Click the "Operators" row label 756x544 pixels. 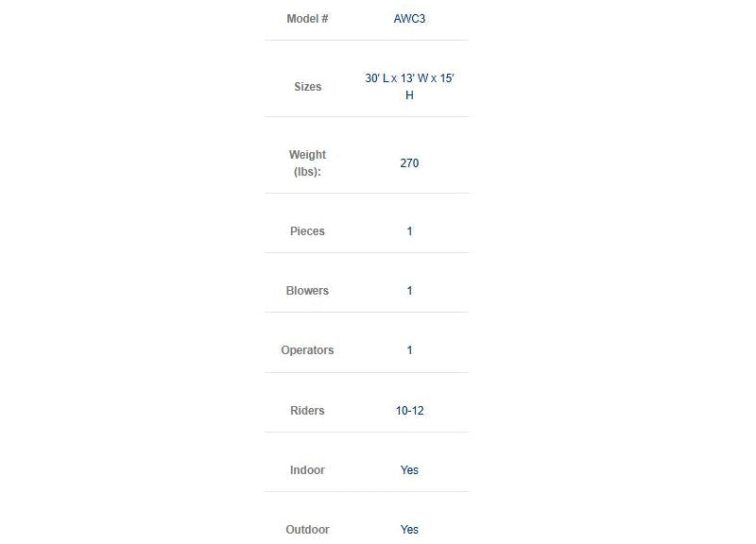point(307,350)
